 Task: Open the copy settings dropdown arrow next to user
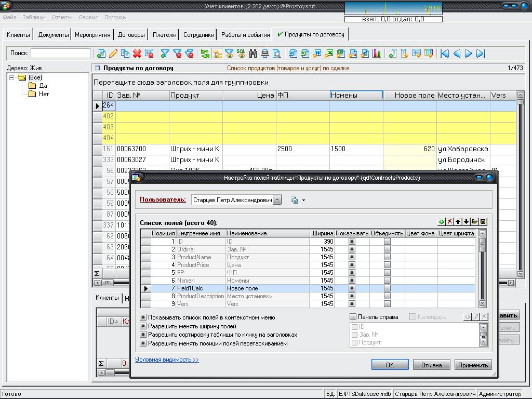303,201
